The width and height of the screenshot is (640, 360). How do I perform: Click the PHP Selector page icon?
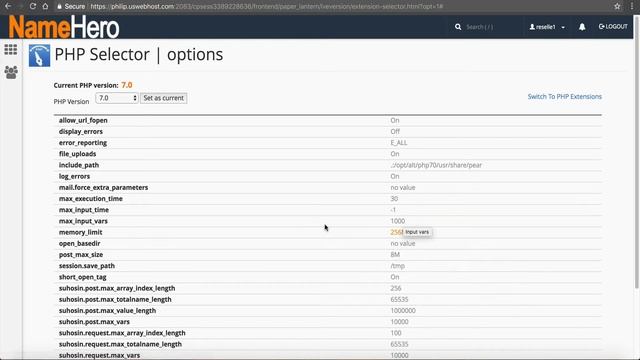pos(39,56)
